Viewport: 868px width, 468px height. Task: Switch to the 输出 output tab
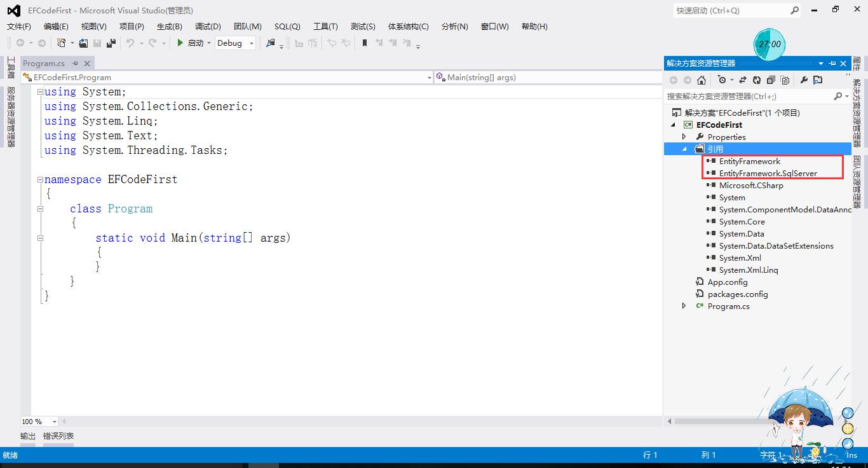point(28,436)
